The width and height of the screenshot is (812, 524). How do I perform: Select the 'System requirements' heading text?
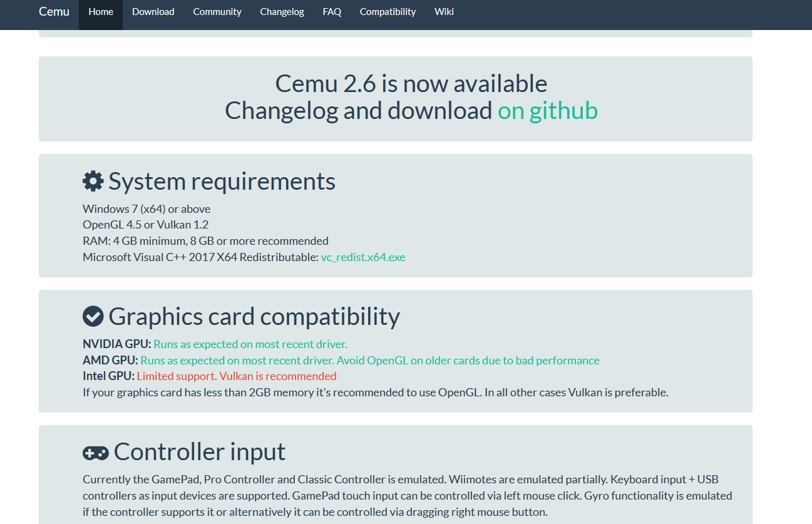222,182
